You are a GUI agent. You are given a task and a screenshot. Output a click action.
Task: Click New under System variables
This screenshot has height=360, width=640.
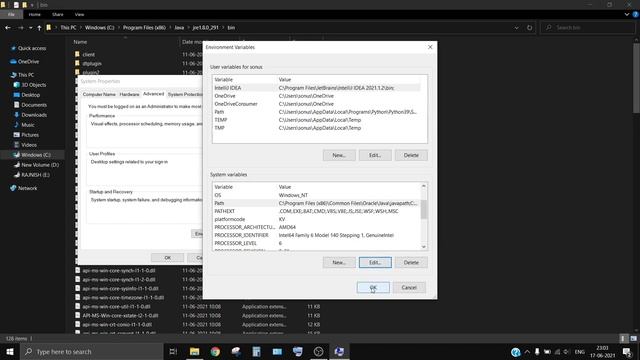pyautogui.click(x=339, y=262)
